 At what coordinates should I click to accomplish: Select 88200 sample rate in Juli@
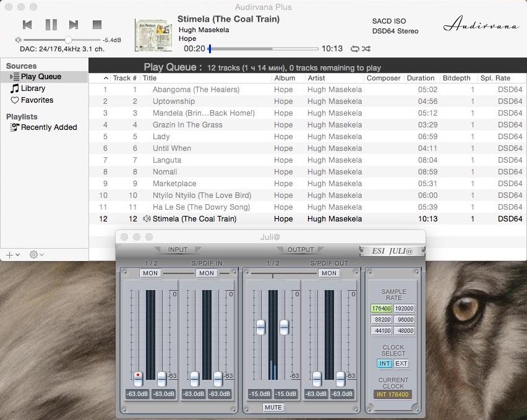(x=382, y=320)
